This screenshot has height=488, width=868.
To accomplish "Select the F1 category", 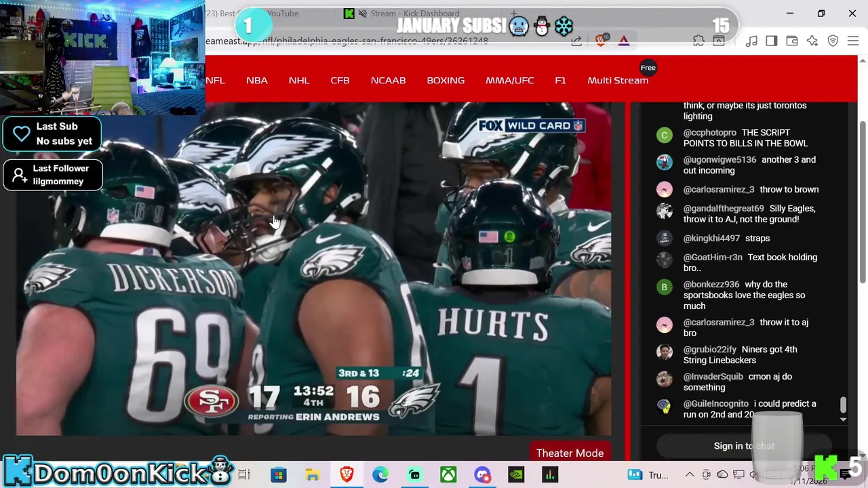I will [x=560, y=80].
